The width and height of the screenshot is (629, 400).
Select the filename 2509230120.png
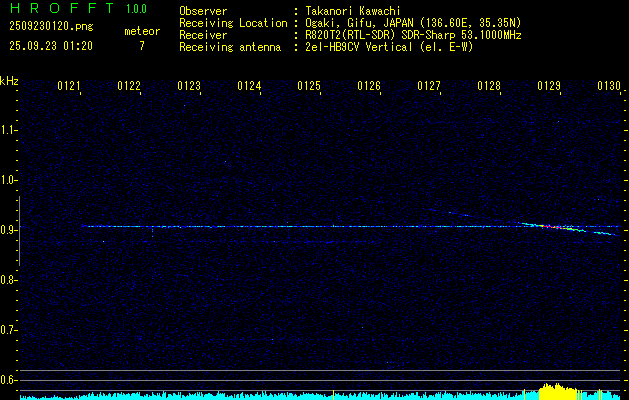51,26
